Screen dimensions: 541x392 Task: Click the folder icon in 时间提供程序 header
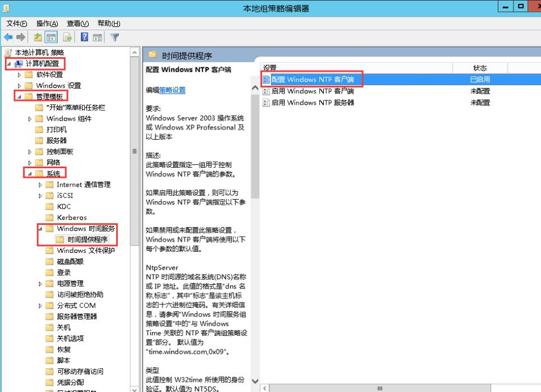click(x=153, y=55)
